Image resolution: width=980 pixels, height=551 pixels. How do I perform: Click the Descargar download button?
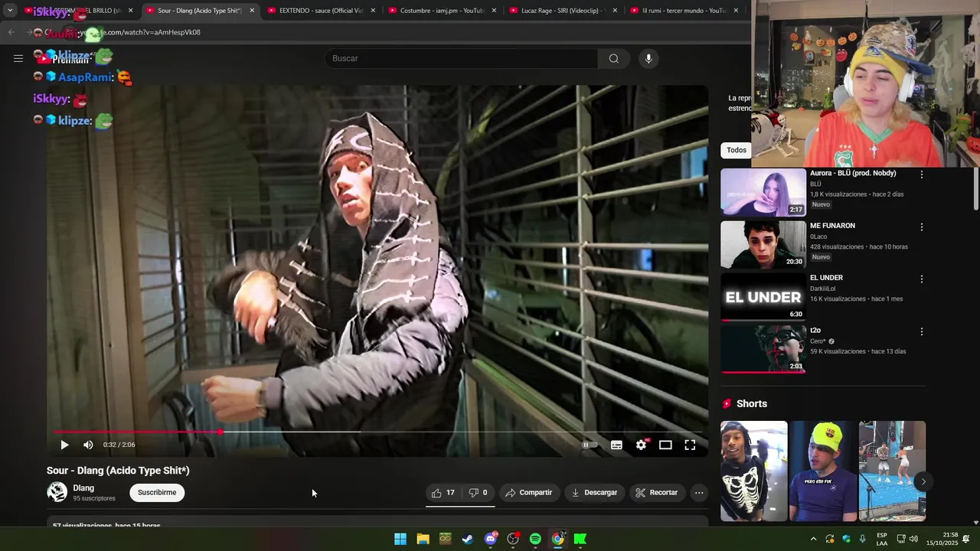594,493
